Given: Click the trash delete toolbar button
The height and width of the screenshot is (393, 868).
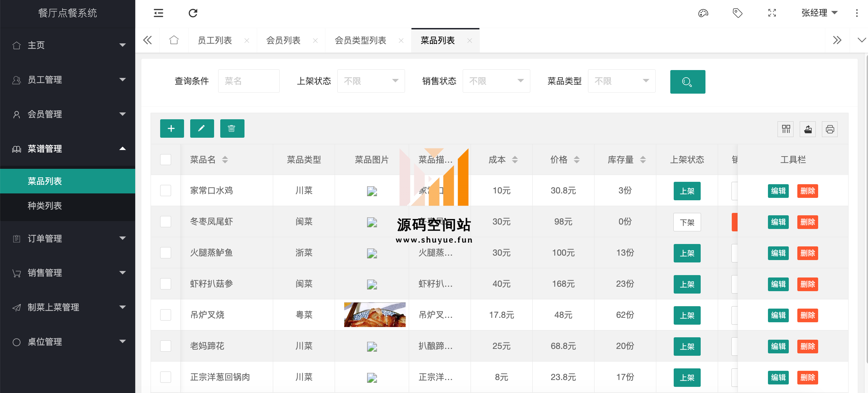Looking at the screenshot, I should click(x=232, y=128).
